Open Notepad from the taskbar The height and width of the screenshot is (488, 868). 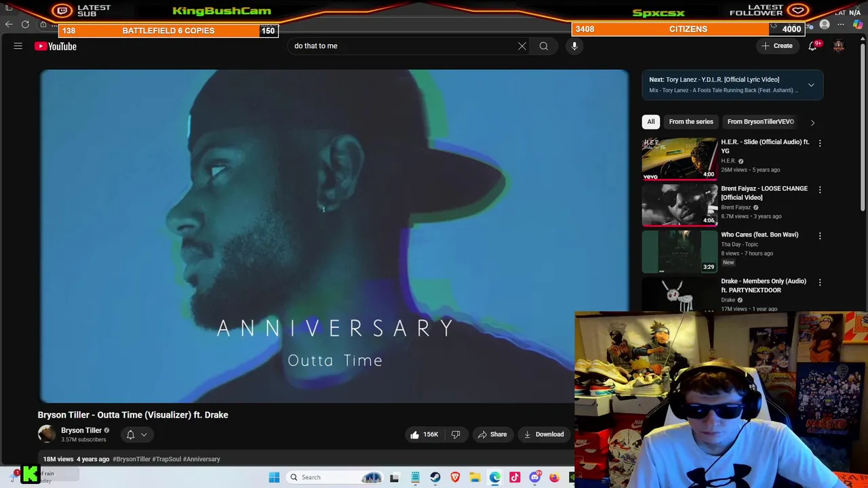[x=415, y=477]
